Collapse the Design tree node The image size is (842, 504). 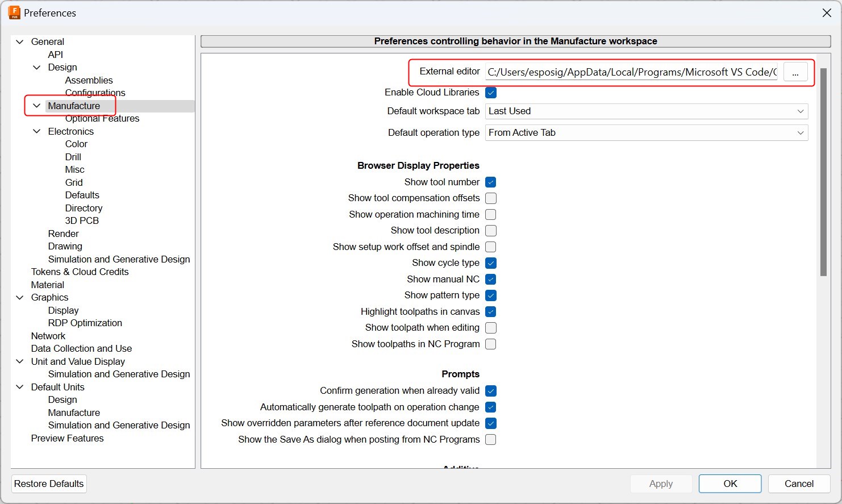click(37, 67)
